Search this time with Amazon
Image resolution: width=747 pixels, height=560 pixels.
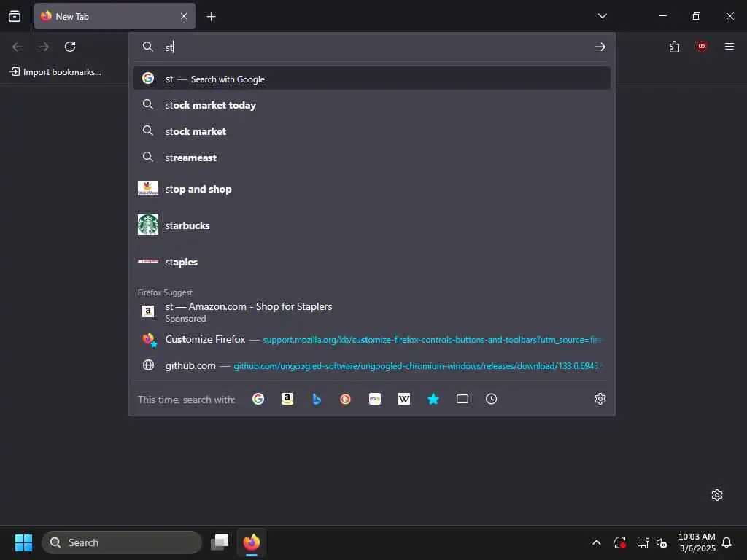point(287,399)
